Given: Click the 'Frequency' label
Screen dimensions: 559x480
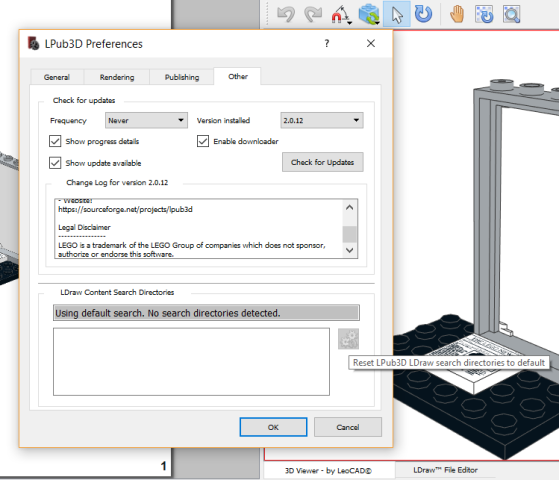Looking at the screenshot, I should [x=68, y=121].
